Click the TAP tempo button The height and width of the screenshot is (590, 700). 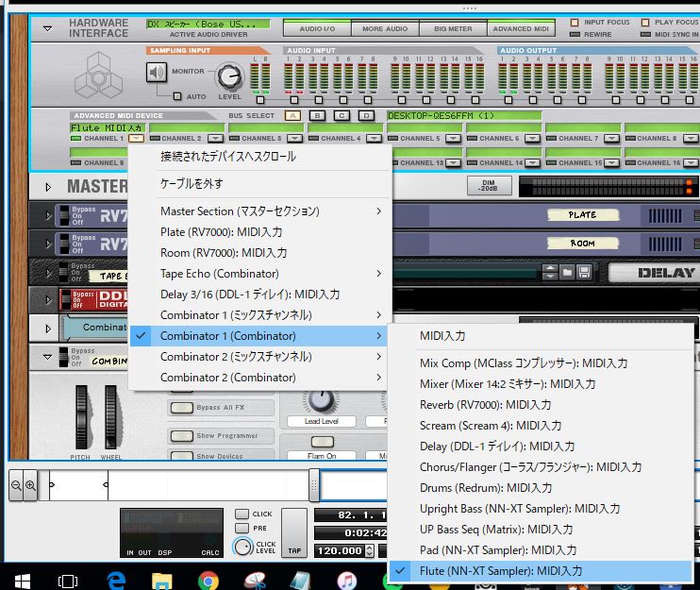[x=294, y=532]
